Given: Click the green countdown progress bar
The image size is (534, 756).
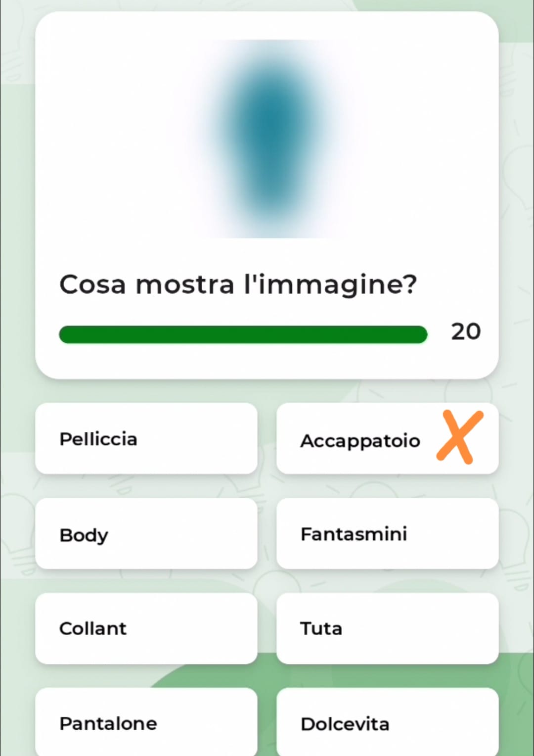Looking at the screenshot, I should coord(243,334).
